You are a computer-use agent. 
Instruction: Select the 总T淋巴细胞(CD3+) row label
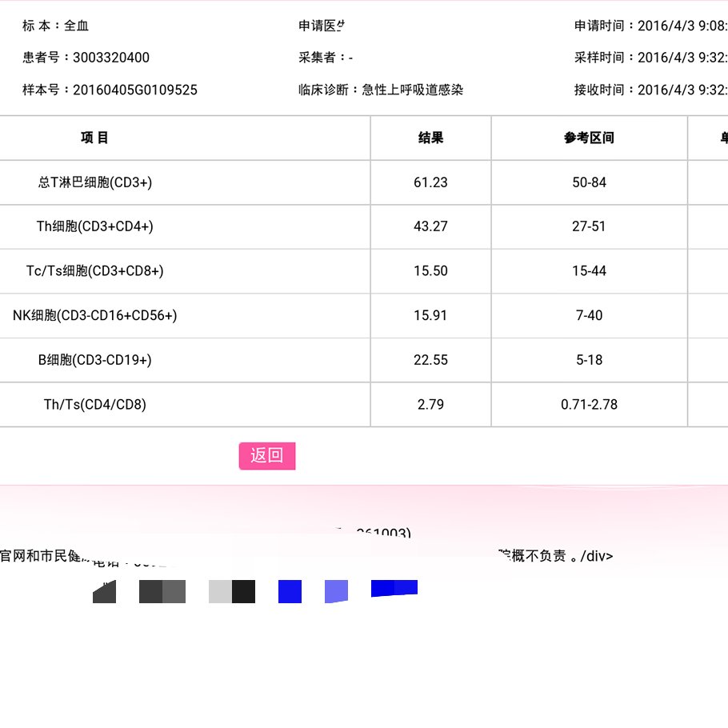94,182
